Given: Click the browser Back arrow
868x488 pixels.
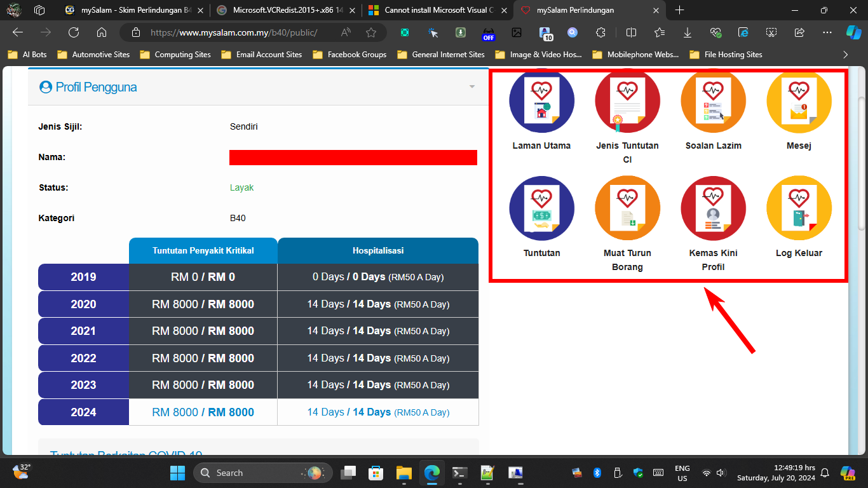Looking at the screenshot, I should [x=18, y=32].
